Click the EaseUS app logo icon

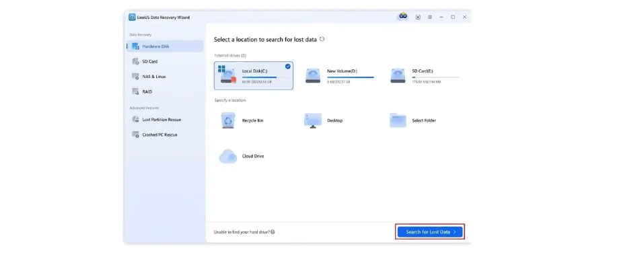pyautogui.click(x=132, y=17)
